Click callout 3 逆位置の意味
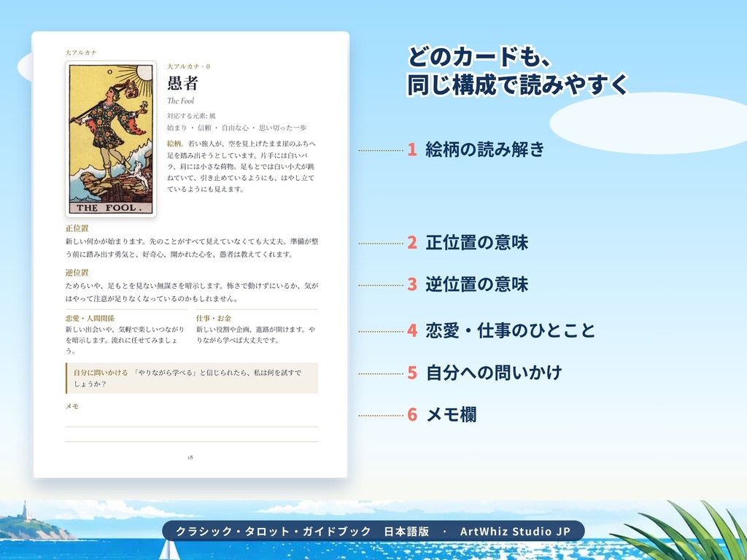Screen dimensions: 747x560 click(468, 284)
